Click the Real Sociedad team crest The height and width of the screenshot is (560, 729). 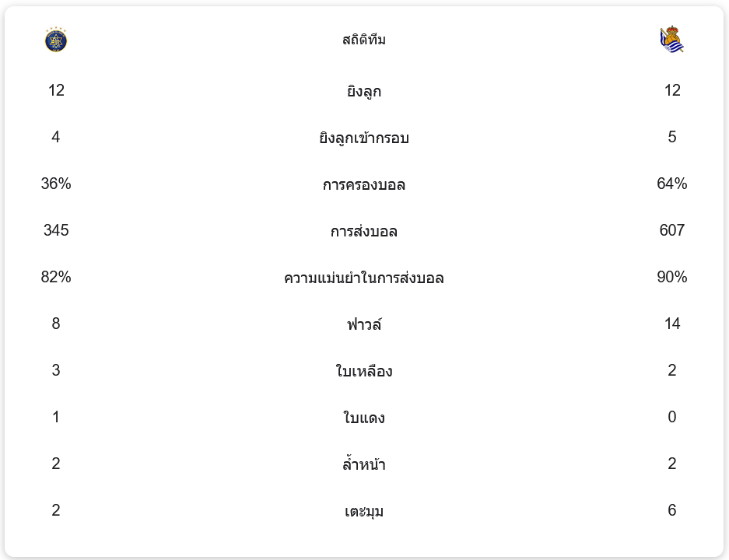tap(671, 40)
